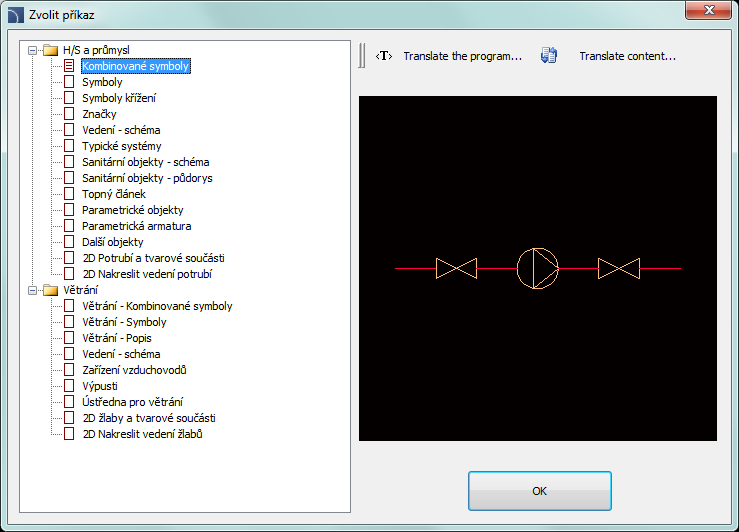Select Typické systémy tree item
Image resolution: width=739 pixels, height=532 pixels.
[122, 146]
